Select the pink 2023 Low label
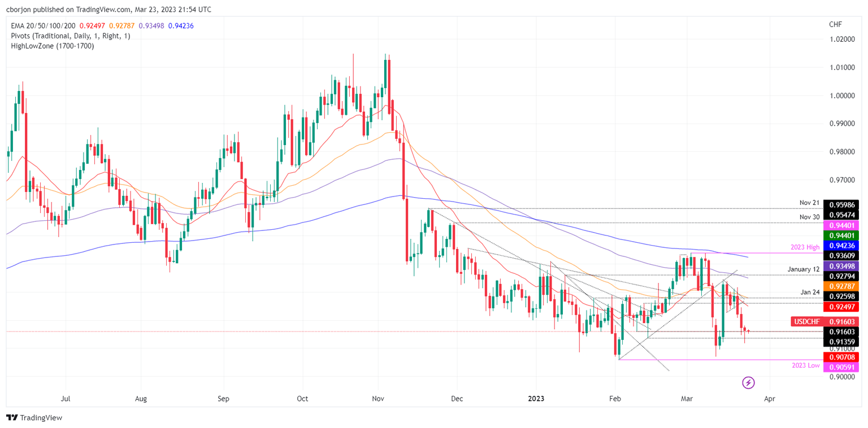Screen dimensions: 868x428 tap(805, 365)
